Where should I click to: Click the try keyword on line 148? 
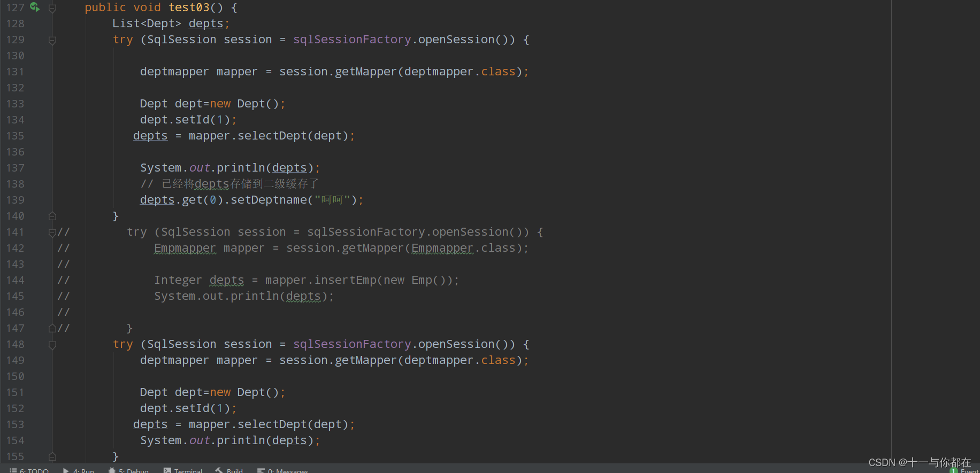pyautogui.click(x=123, y=344)
